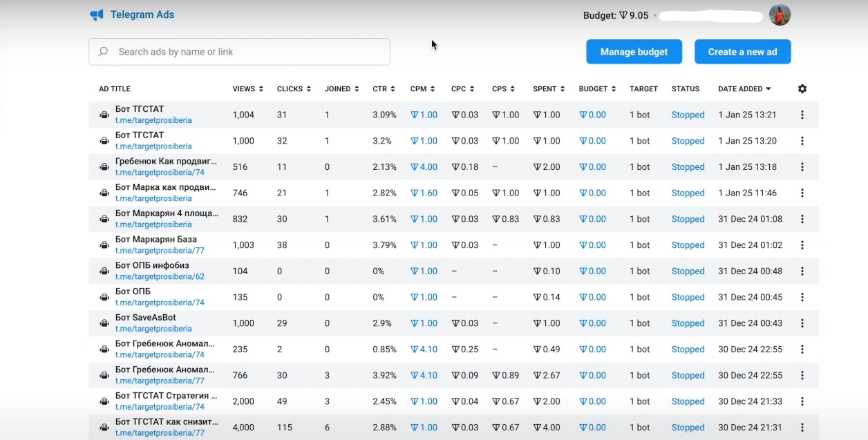The height and width of the screenshot is (440, 868).
Task: Click Stopped status of Бот SaveAsBot
Action: tap(688, 323)
